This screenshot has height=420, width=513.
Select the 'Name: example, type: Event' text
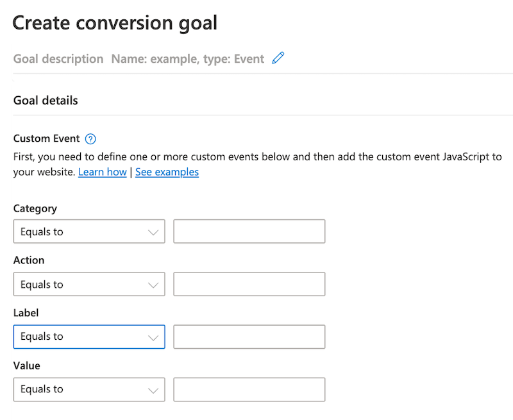(188, 58)
